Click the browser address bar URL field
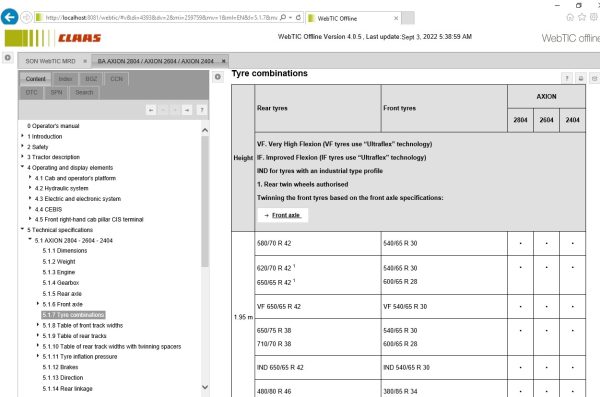Viewport: 600px width, 397px height. pyautogui.click(x=161, y=18)
